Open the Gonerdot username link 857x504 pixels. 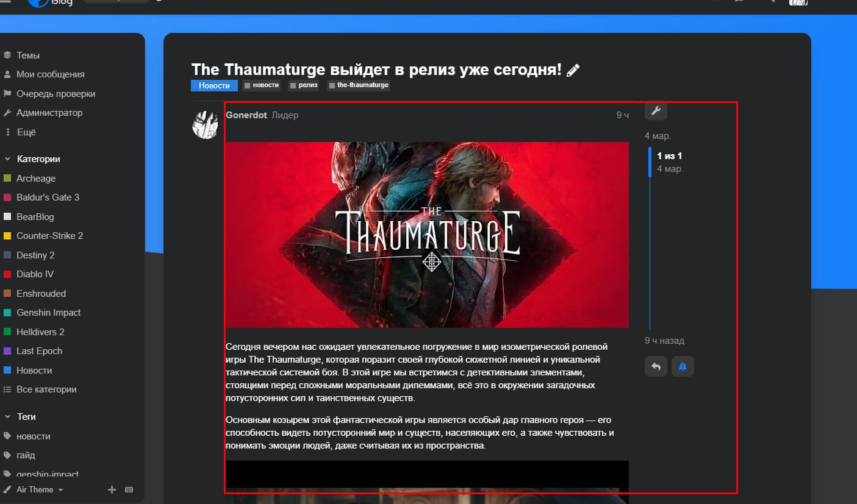point(246,115)
